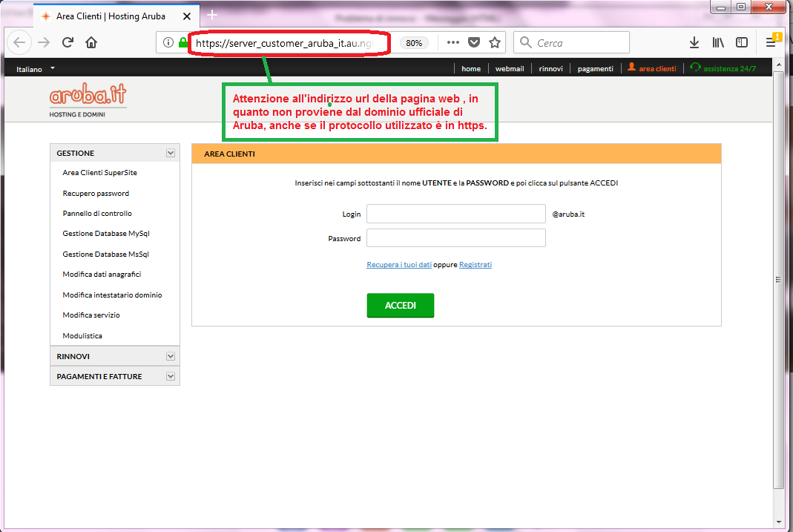Click the Login text field
This screenshot has width=793, height=532.
pos(456,214)
